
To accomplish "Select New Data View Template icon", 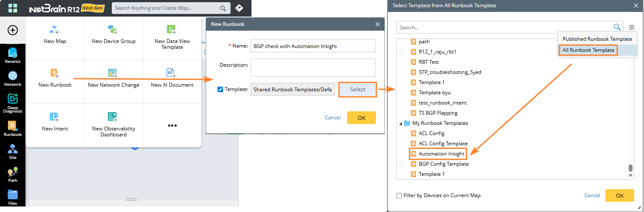I will [x=172, y=30].
